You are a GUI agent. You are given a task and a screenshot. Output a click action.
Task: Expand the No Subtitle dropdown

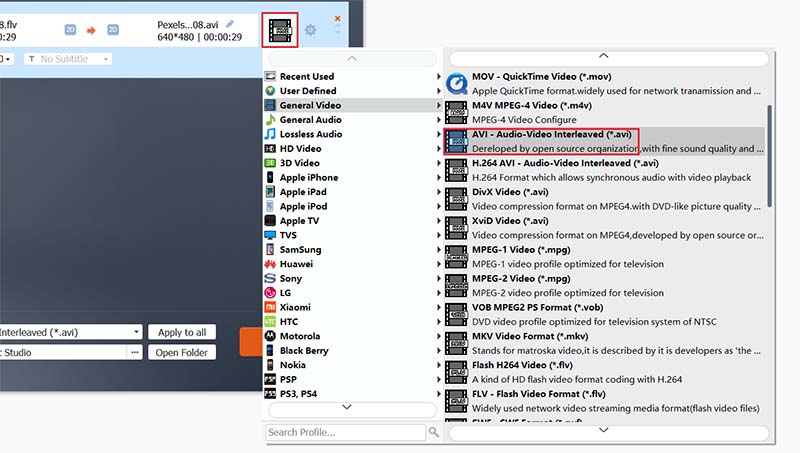pos(67,59)
